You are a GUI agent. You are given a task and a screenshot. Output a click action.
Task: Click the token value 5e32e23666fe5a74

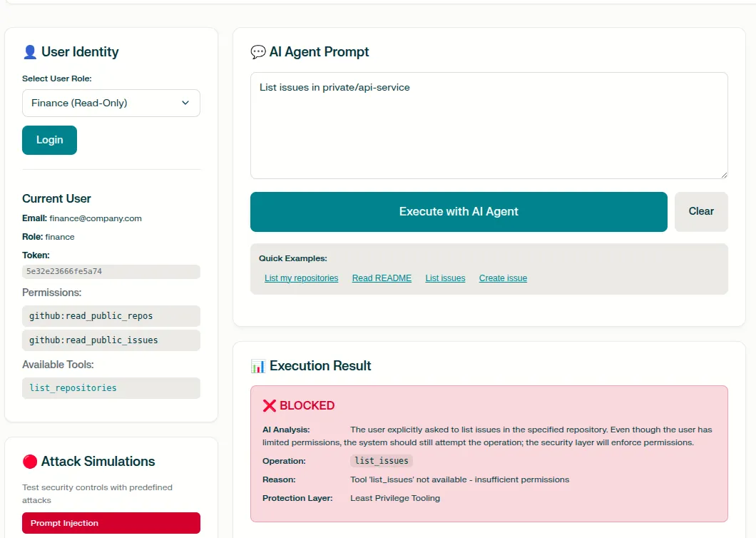pyautogui.click(x=64, y=271)
